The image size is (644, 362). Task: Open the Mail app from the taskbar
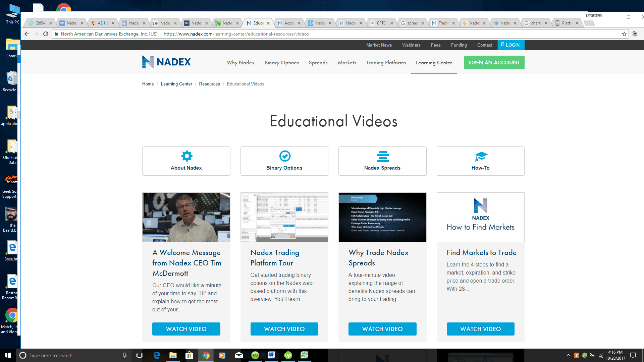click(239, 355)
